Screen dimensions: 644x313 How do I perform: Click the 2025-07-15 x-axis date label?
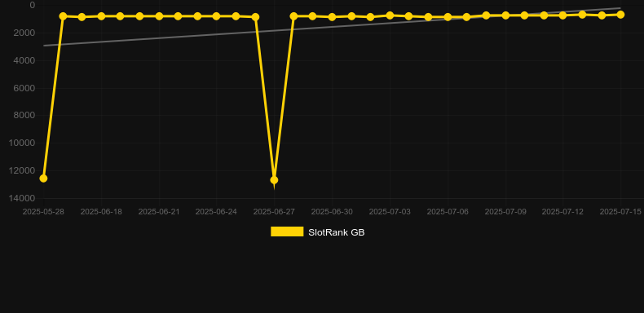[620, 212]
